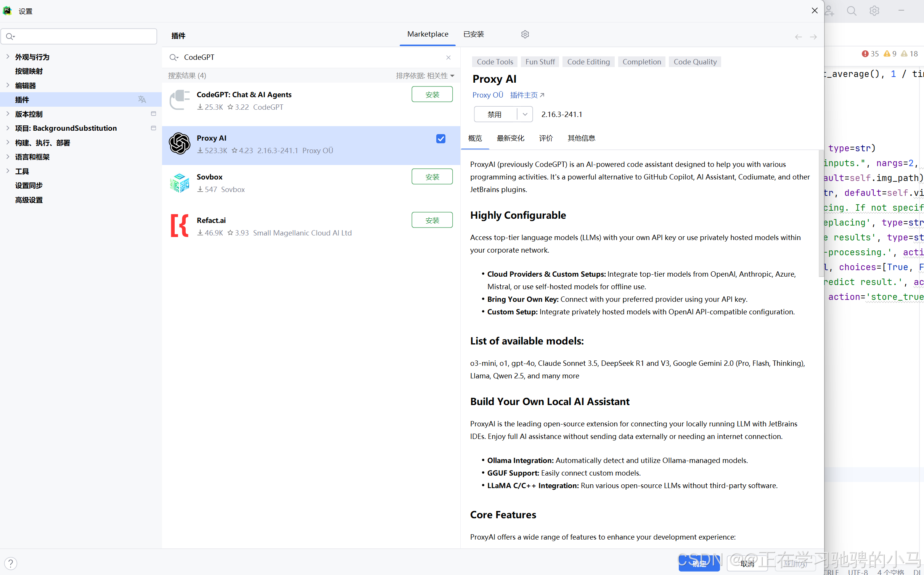This screenshot has width=924, height=575.
Task: Open the dropdown arrow next to 禁用
Action: 525,114
